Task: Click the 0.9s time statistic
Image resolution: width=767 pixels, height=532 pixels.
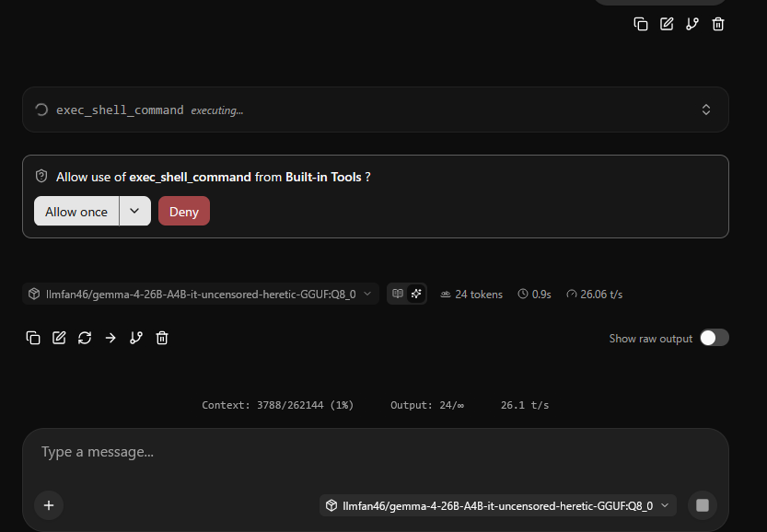Action: coord(535,295)
